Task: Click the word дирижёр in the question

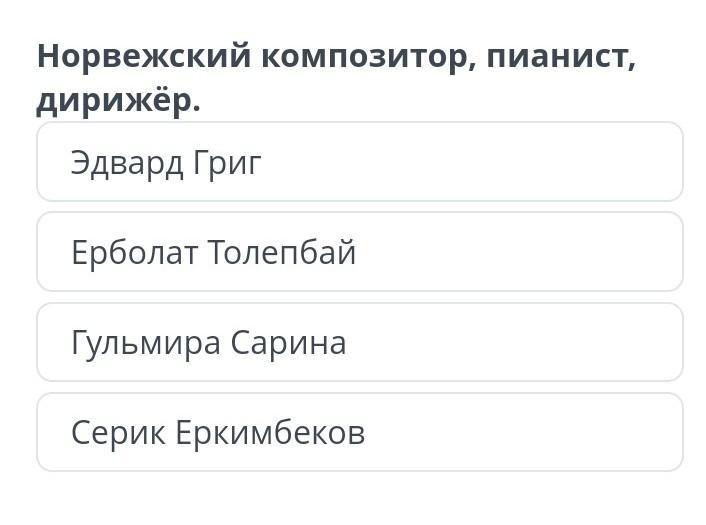Action: [118, 101]
